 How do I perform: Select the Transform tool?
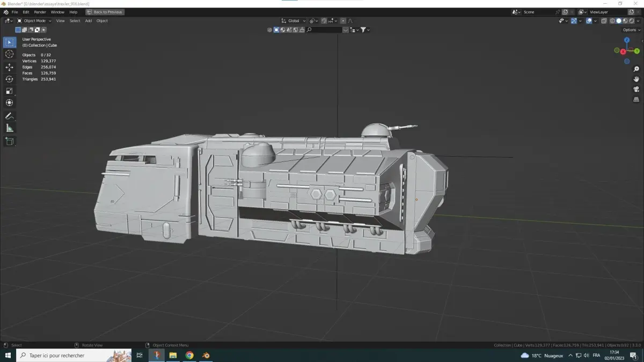pos(10,102)
